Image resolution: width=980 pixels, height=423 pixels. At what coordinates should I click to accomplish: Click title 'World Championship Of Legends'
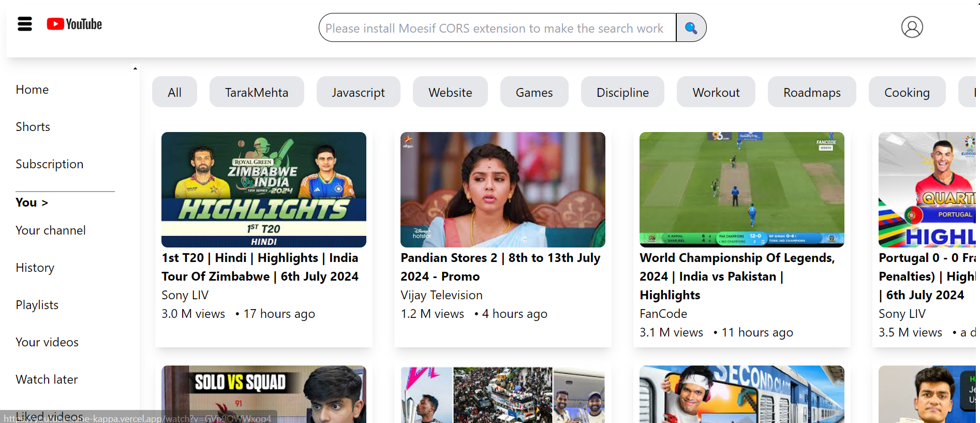pyautogui.click(x=737, y=276)
